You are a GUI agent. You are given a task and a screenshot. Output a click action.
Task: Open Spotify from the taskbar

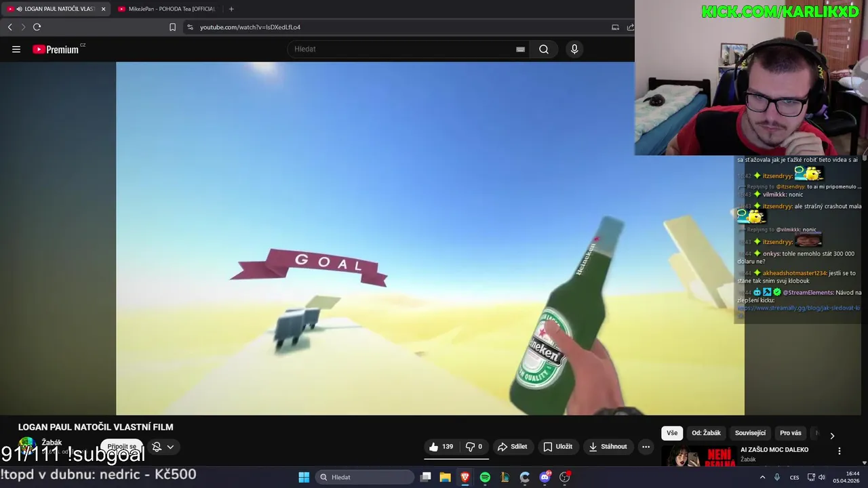485,477
